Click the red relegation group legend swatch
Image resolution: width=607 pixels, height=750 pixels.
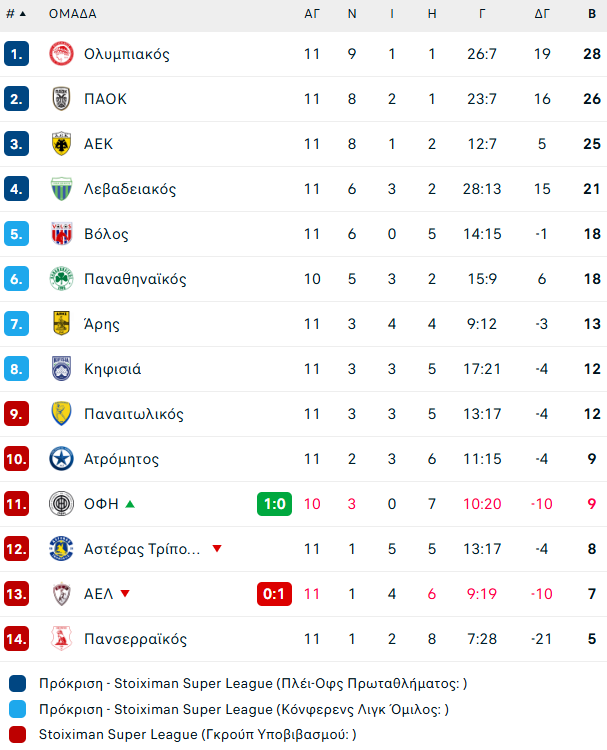[18, 735]
